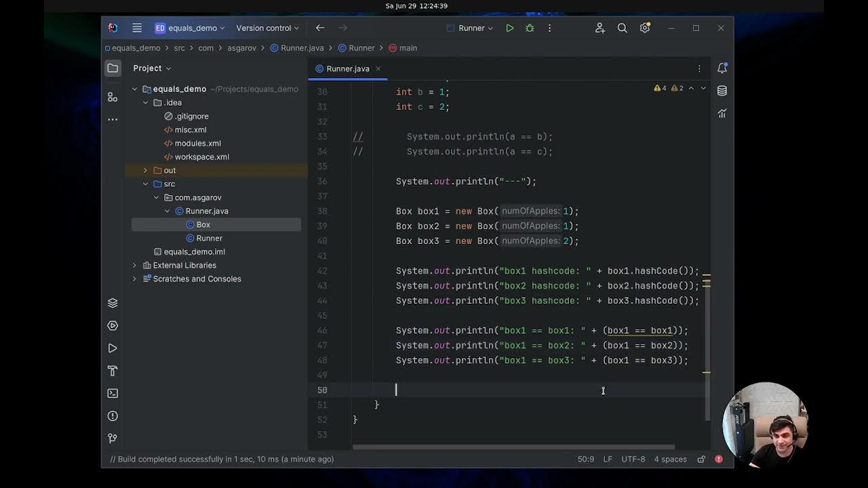Open the main hamburger menu
868x488 pixels.
[x=137, y=28]
